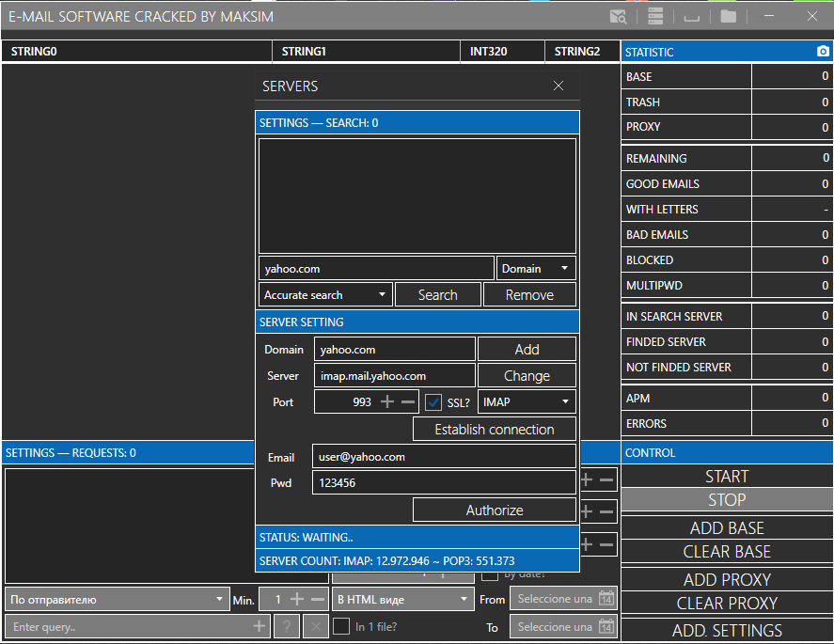Image resolution: width=834 pixels, height=644 pixels.
Task: Click the ADD BASE button
Action: (727, 527)
